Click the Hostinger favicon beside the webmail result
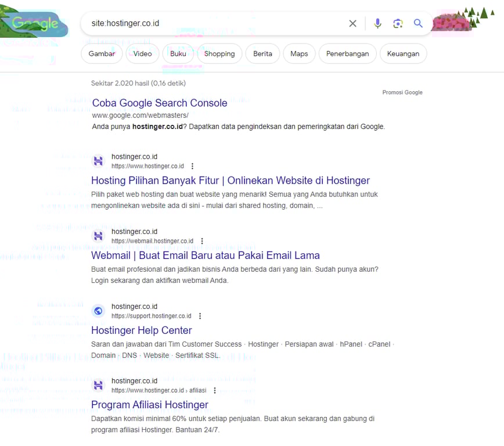 (x=98, y=235)
